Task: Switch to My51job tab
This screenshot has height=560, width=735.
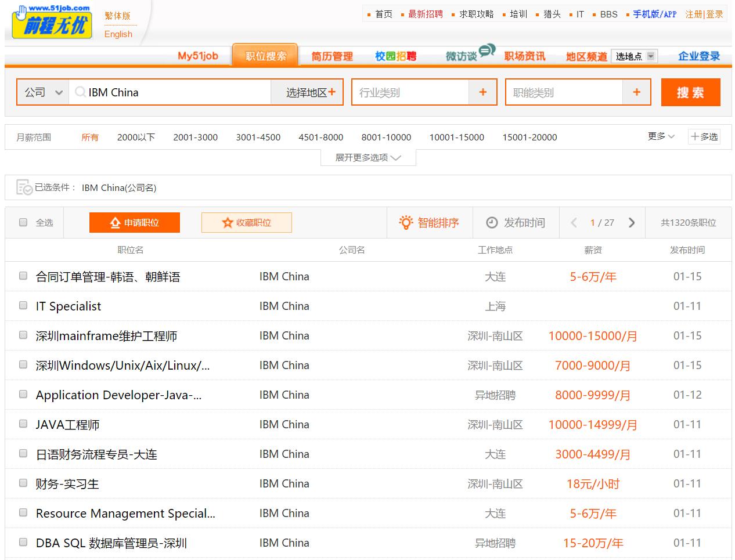Action: click(x=198, y=56)
